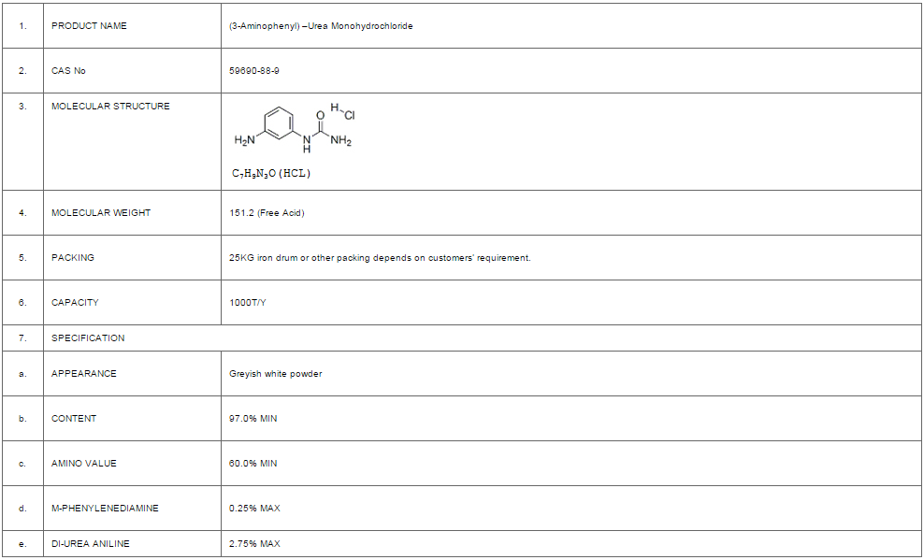
Task: Click the "PACKING" label cell
Action: pos(73,258)
